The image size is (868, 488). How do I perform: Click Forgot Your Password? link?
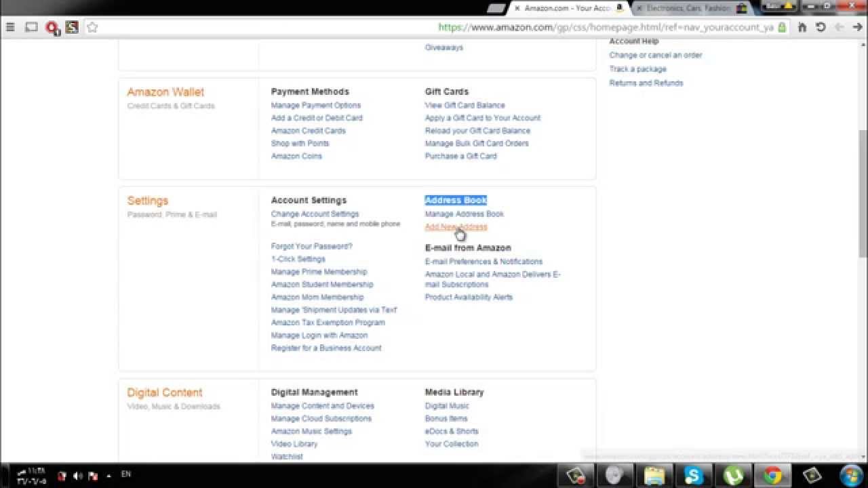pos(312,247)
